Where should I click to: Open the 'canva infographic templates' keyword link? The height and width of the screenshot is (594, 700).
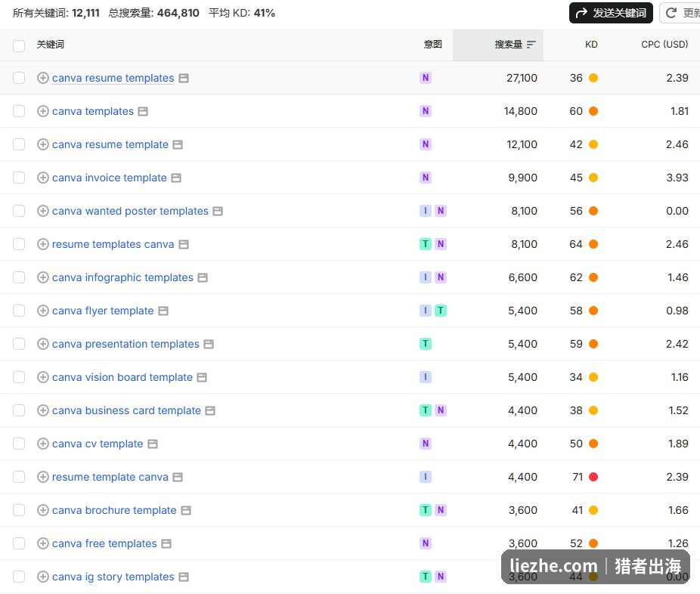[122, 277]
